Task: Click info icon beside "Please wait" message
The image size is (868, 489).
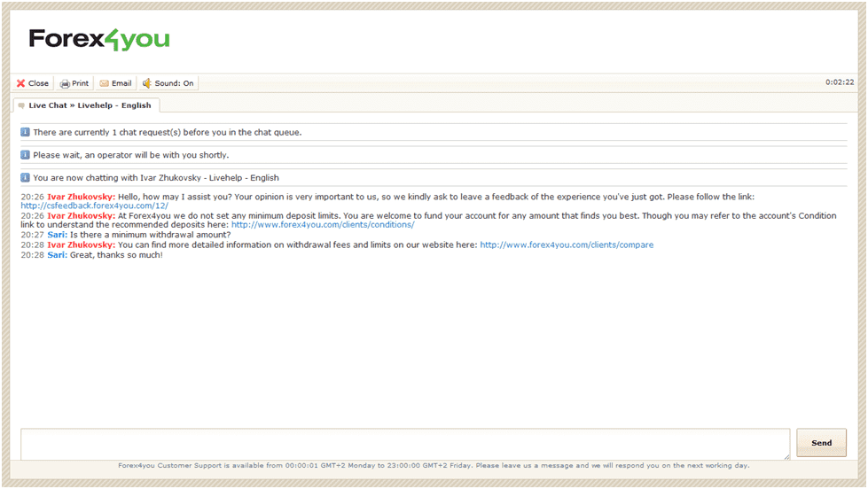Action: point(25,155)
